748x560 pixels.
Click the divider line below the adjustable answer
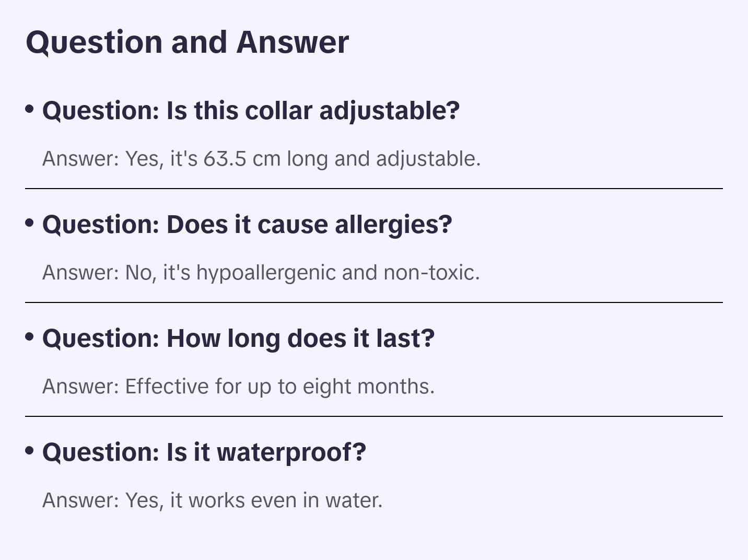(x=374, y=189)
